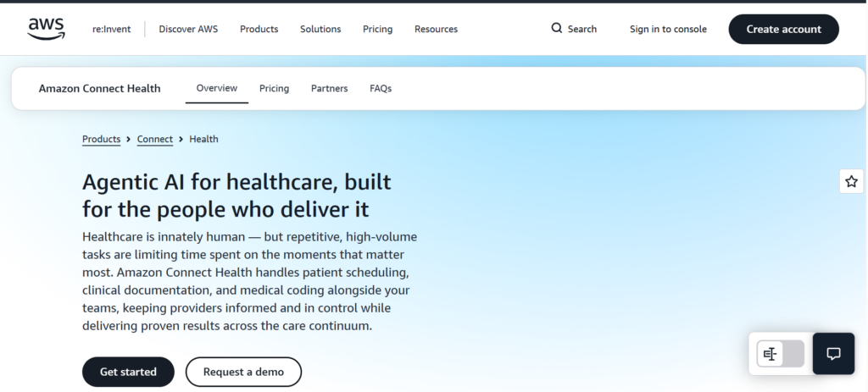
Task: Switch to the Partners tab
Action: [330, 88]
